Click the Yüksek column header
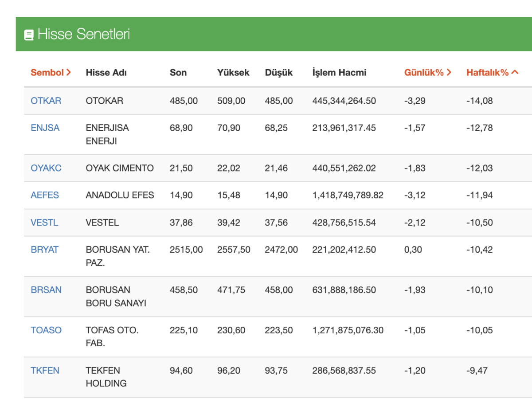 click(234, 73)
